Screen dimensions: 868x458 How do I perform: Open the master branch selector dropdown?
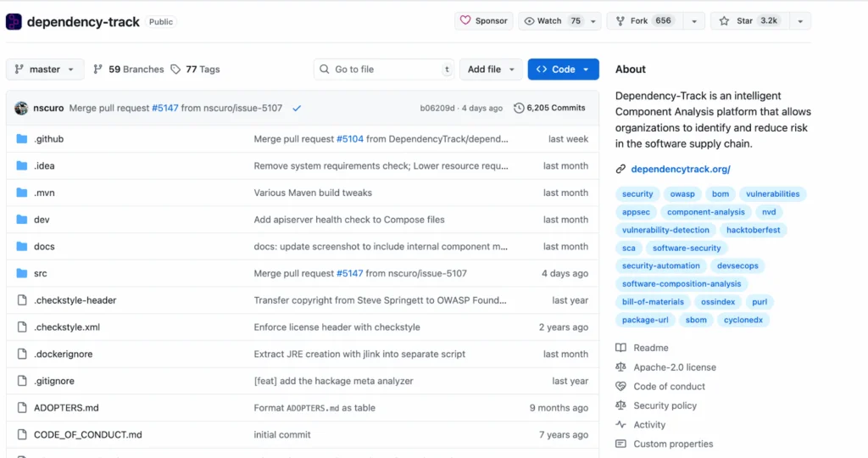(45, 70)
